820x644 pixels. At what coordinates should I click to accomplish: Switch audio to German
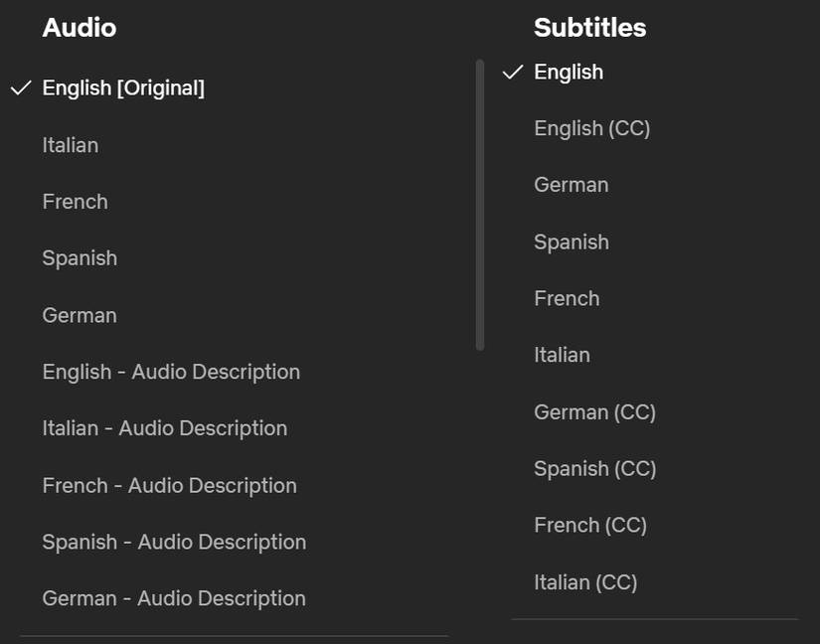(x=80, y=315)
